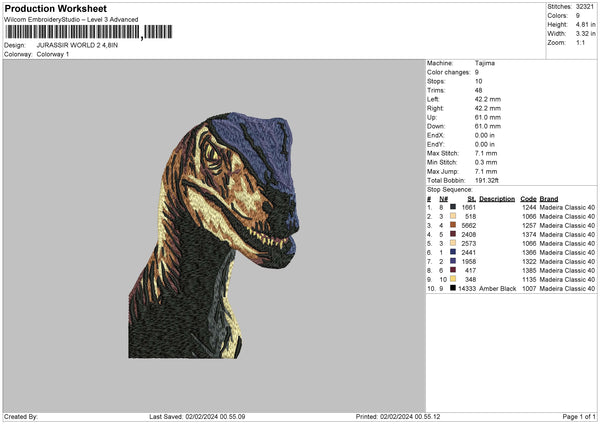Click the Stops value '10'
Image resolution: width=600 pixels, height=424 pixels.
coord(478,81)
